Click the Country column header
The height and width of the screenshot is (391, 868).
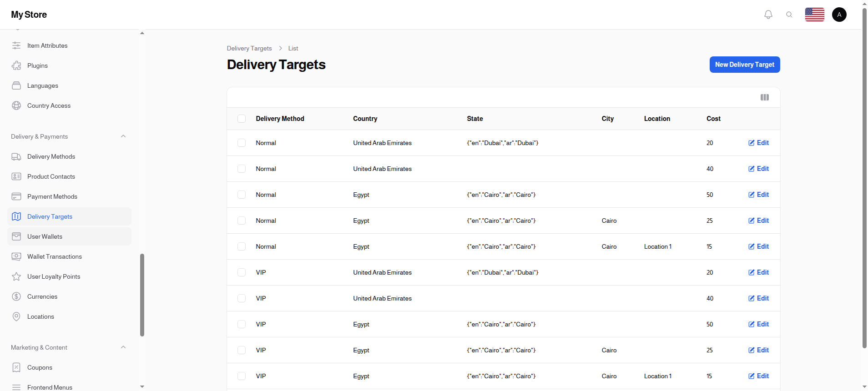coord(365,119)
